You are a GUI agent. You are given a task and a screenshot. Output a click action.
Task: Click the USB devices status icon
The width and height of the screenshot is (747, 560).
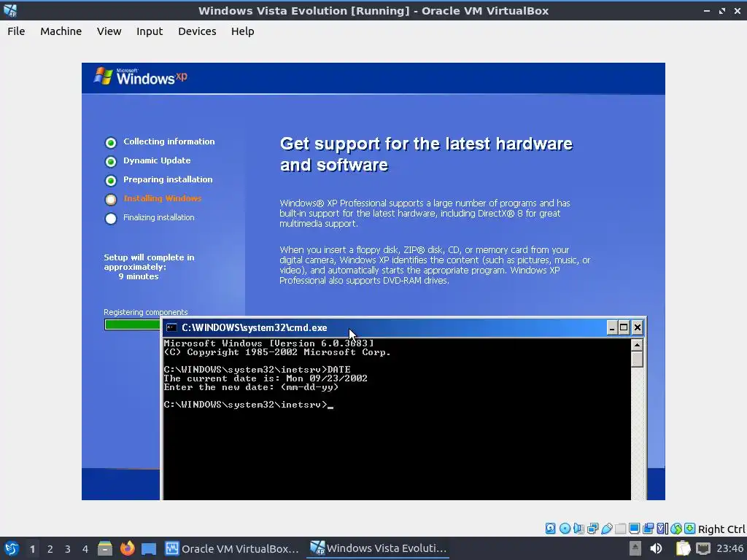click(606, 529)
